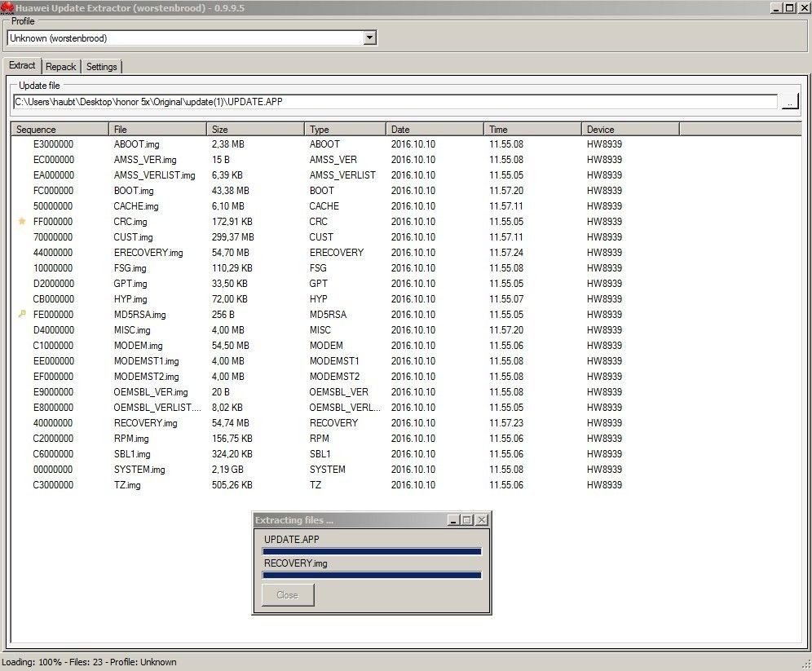The height and width of the screenshot is (671, 812).
Task: Select the CACHE.img file row
Action: point(346,206)
